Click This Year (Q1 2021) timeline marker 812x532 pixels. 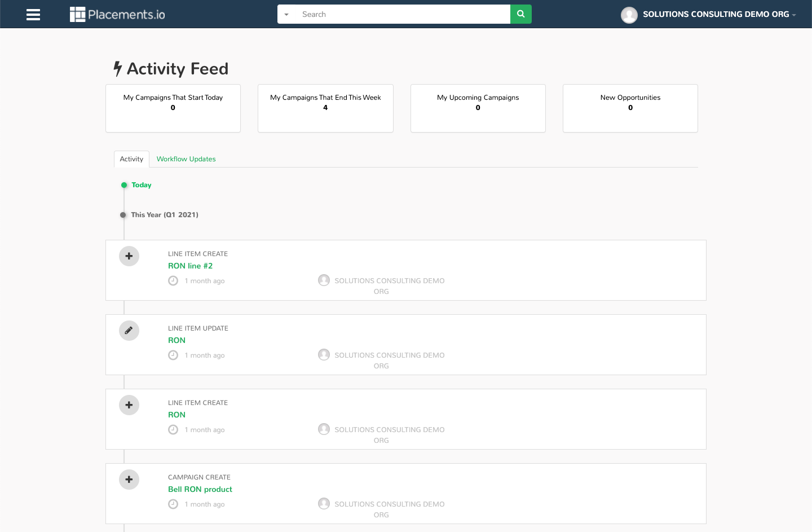click(x=164, y=215)
